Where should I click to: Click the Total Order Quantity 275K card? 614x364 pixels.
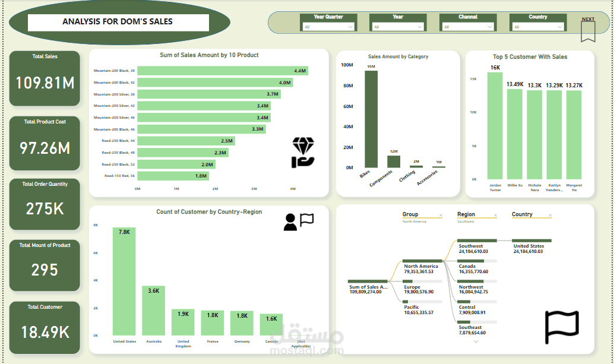(x=45, y=204)
